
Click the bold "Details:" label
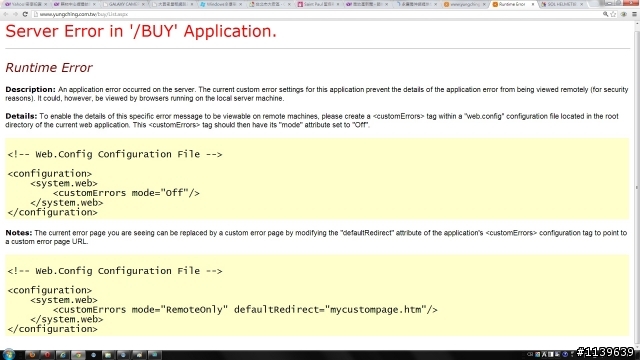21,116
